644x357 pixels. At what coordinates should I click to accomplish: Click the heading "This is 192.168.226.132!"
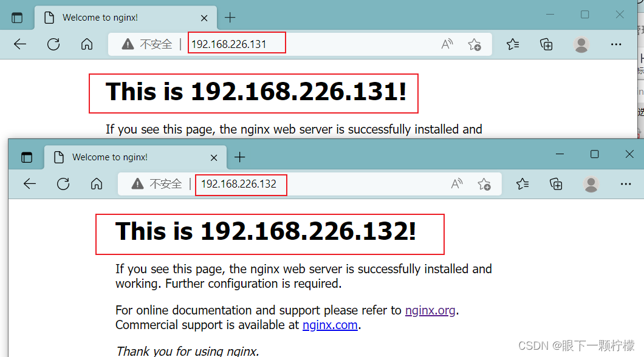coord(265,231)
